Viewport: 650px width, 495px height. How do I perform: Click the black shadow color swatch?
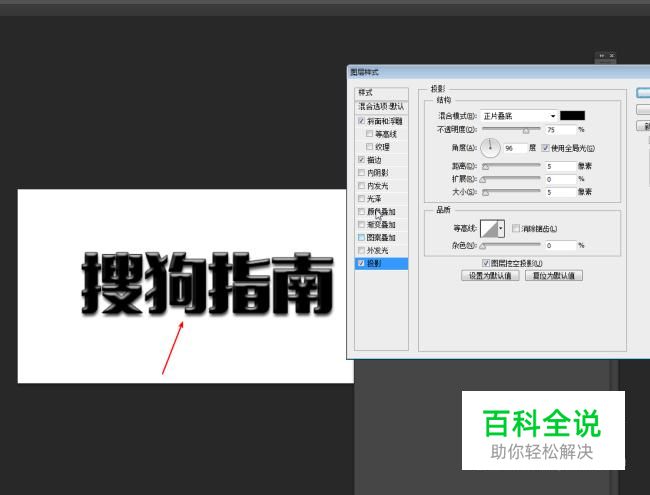572,116
